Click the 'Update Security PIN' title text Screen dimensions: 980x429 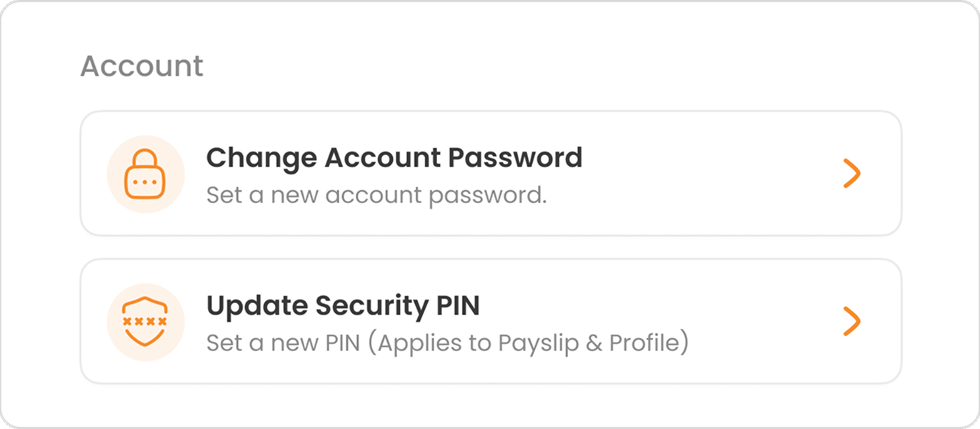tap(343, 305)
